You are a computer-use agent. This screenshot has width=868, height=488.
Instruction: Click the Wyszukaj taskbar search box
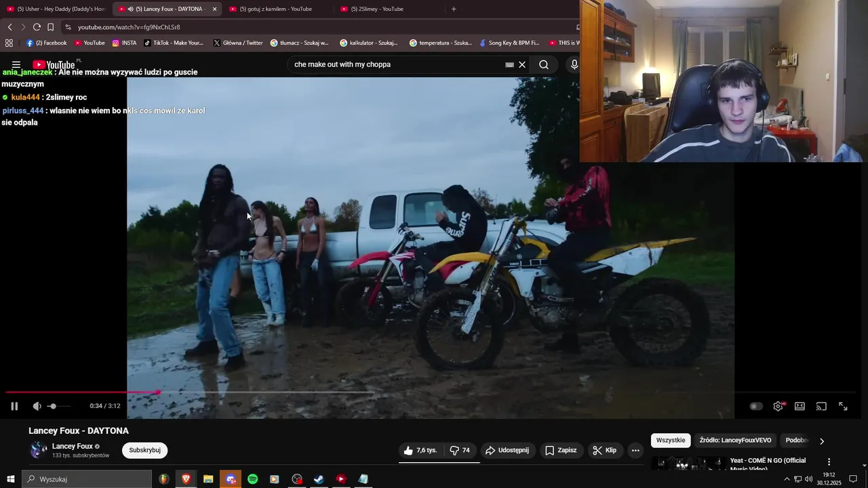pyautogui.click(x=87, y=479)
